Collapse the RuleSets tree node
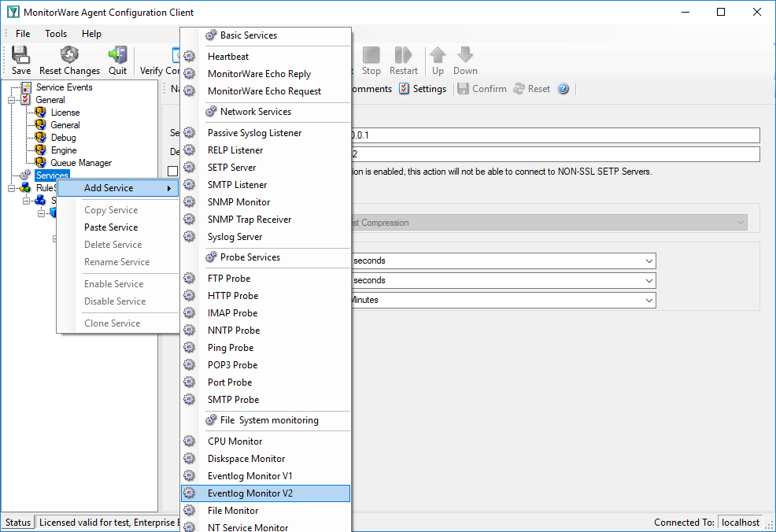 tap(11, 188)
